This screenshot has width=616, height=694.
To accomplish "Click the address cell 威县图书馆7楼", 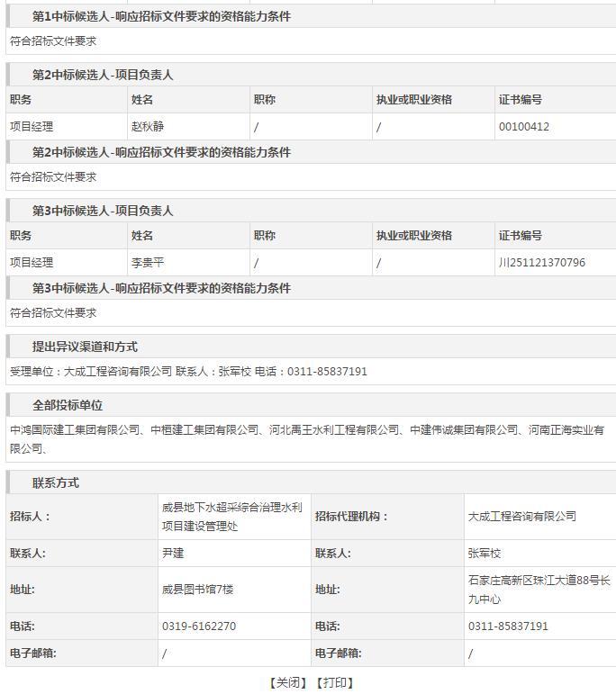I will [197, 590].
